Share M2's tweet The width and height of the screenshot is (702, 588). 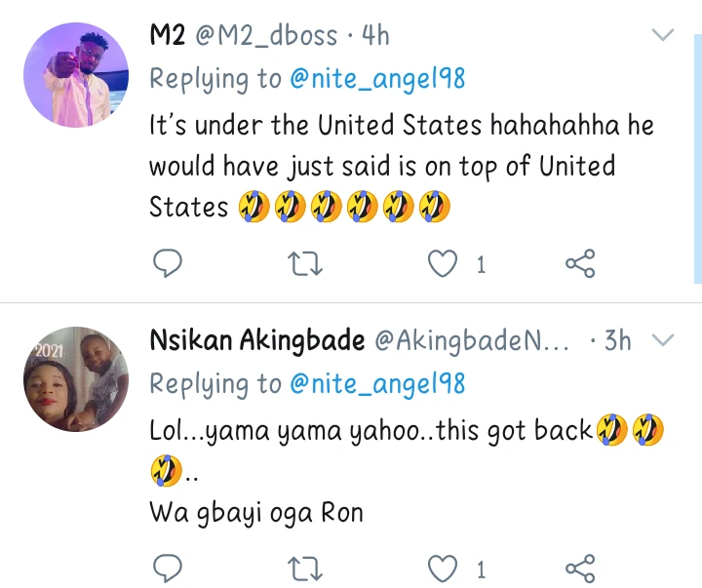[x=580, y=262]
